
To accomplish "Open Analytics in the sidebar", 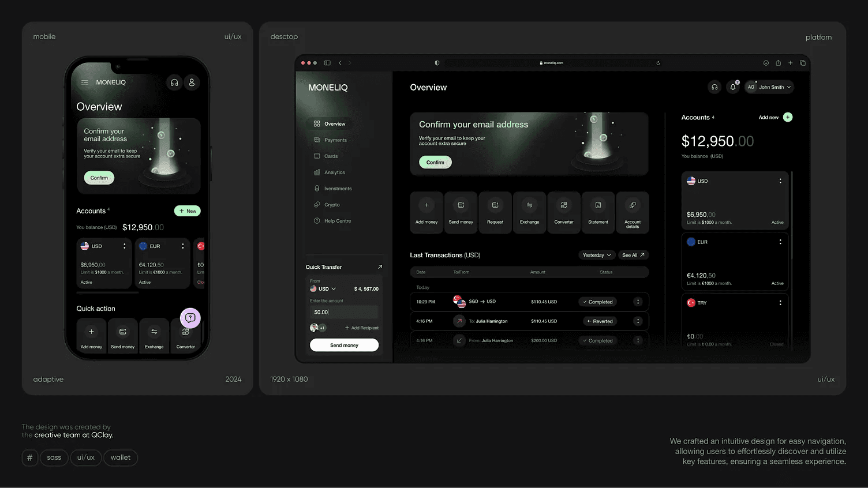I will (x=329, y=172).
